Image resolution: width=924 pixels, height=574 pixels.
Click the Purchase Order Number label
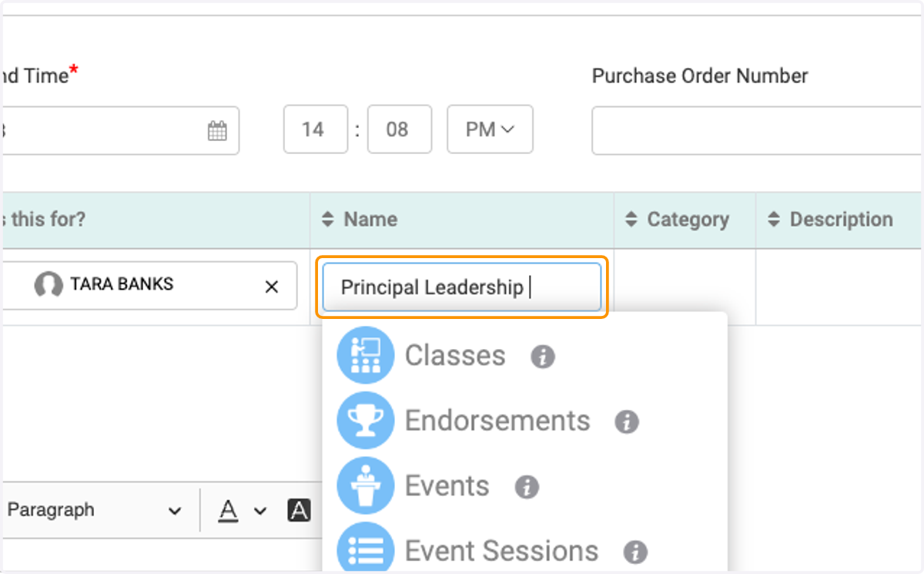pos(700,76)
